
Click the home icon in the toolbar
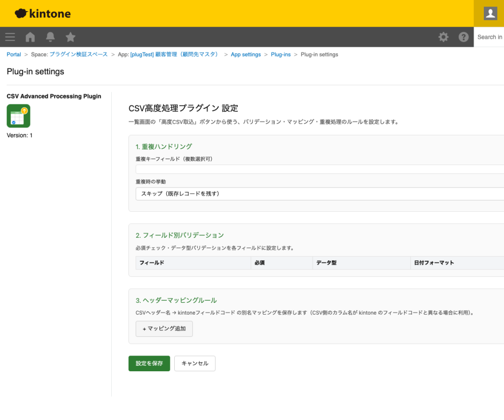[30, 37]
